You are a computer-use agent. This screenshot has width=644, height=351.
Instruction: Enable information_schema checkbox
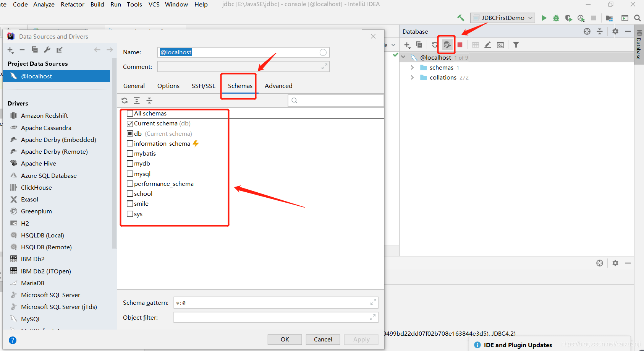[x=130, y=143]
